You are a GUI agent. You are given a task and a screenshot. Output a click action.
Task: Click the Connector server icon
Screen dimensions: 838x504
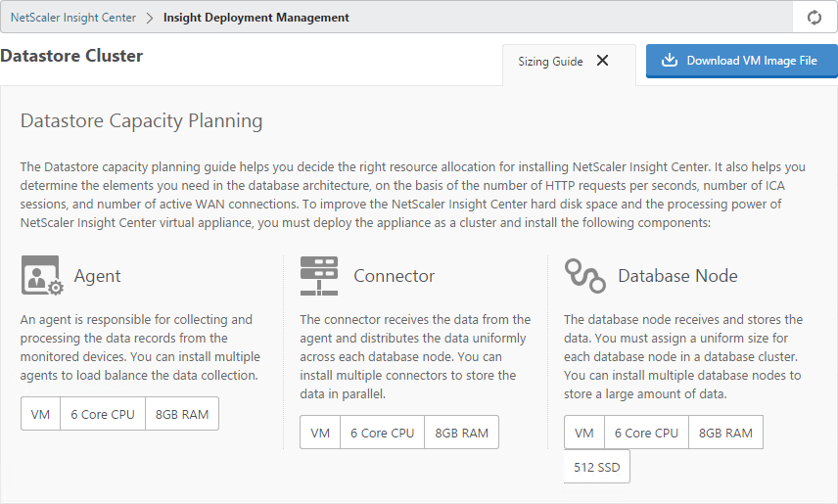(318, 276)
